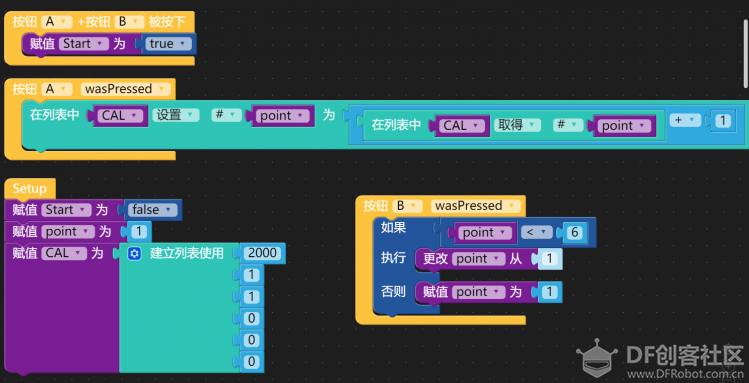Open point dropdown in the comparison block
This screenshot has height=383, width=749.
coord(485,233)
